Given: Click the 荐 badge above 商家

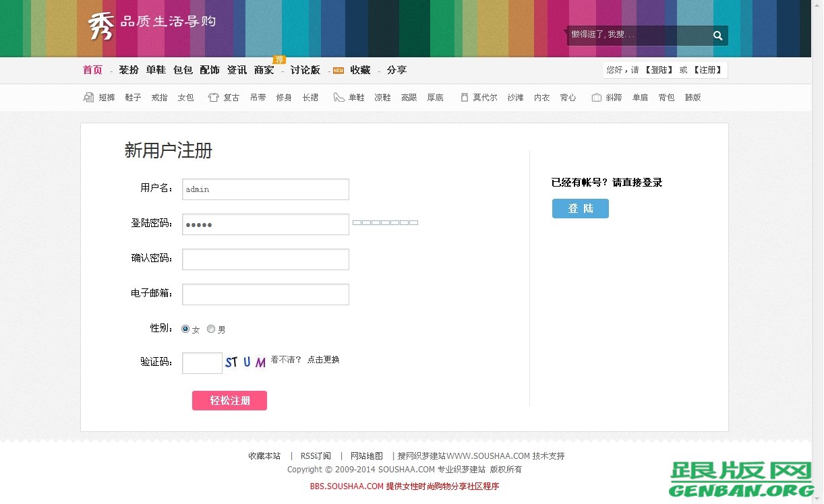Looking at the screenshot, I should pyautogui.click(x=279, y=59).
